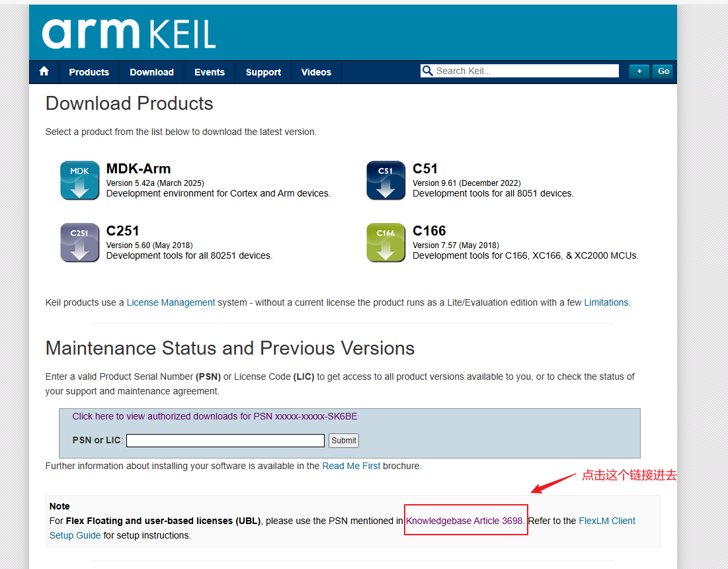Image resolution: width=728 pixels, height=569 pixels.
Task: Click 'Development environment for Cortex and Arm devices.'
Action: [x=218, y=193]
